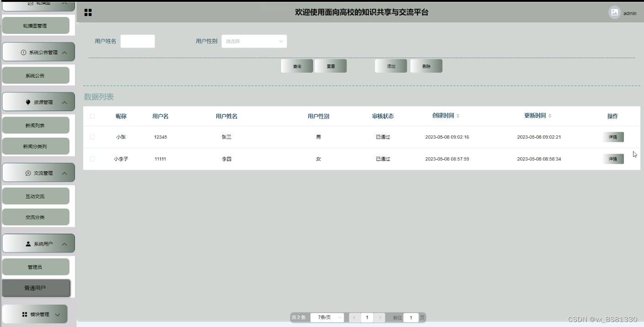The height and width of the screenshot is (327, 644).
Task: Click the 用户名 cell 11111
Action: pos(160,159)
